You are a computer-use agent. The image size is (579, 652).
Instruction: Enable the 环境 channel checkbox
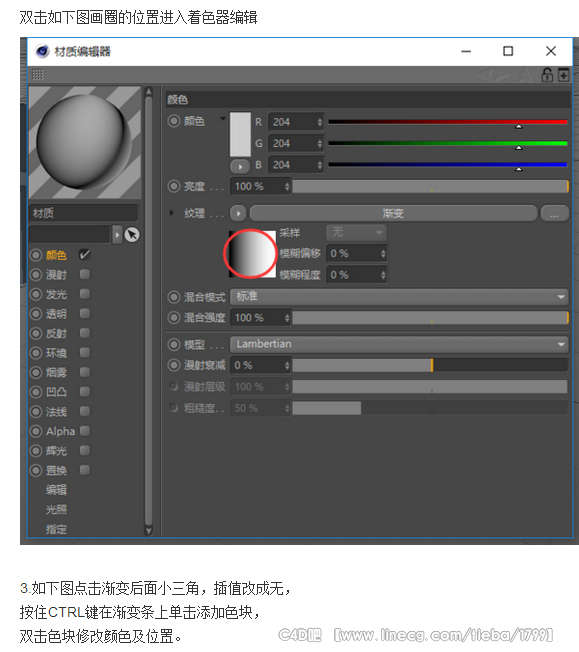(85, 352)
